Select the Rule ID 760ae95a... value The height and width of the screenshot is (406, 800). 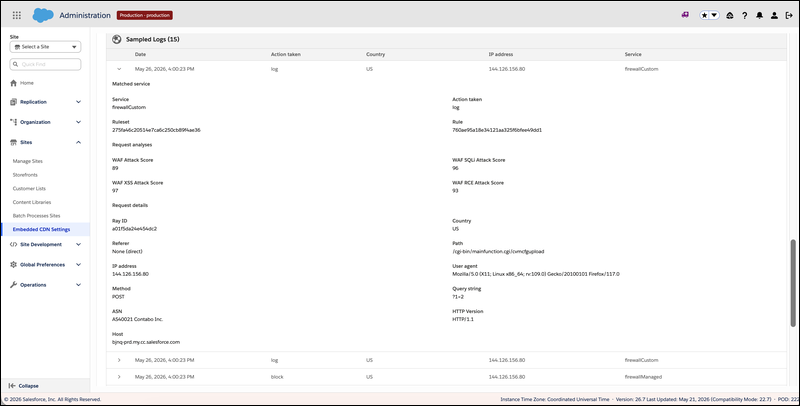pyautogui.click(x=497, y=130)
